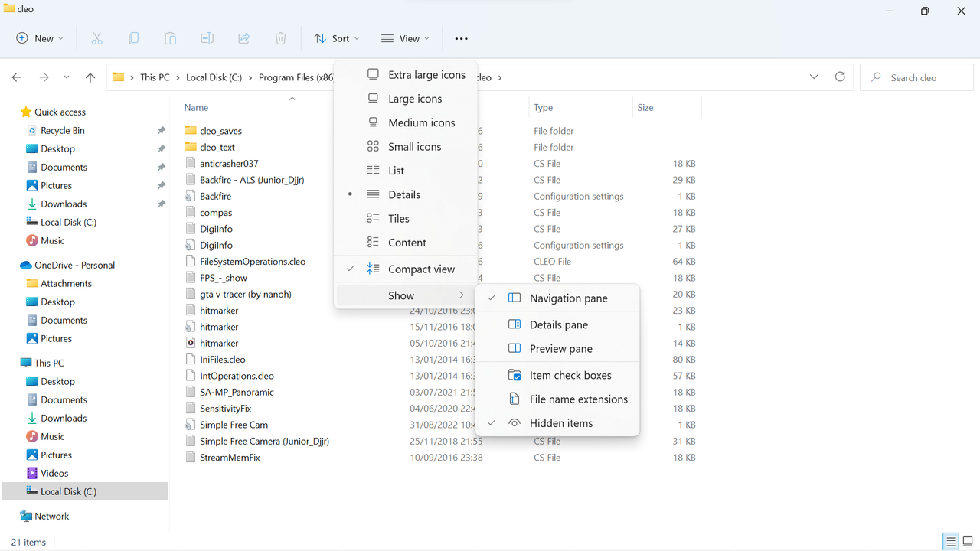Sort by the Name column header
The height and width of the screenshot is (551, 980).
click(x=196, y=107)
